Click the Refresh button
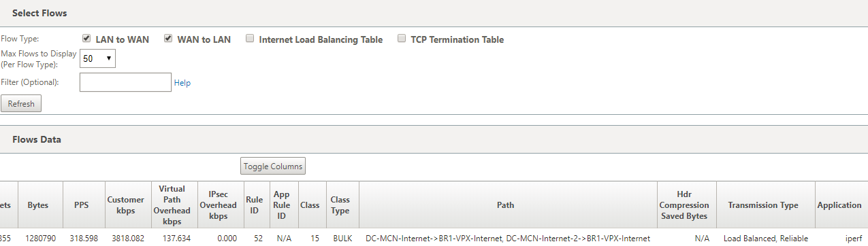The image size is (868, 246). point(21,104)
